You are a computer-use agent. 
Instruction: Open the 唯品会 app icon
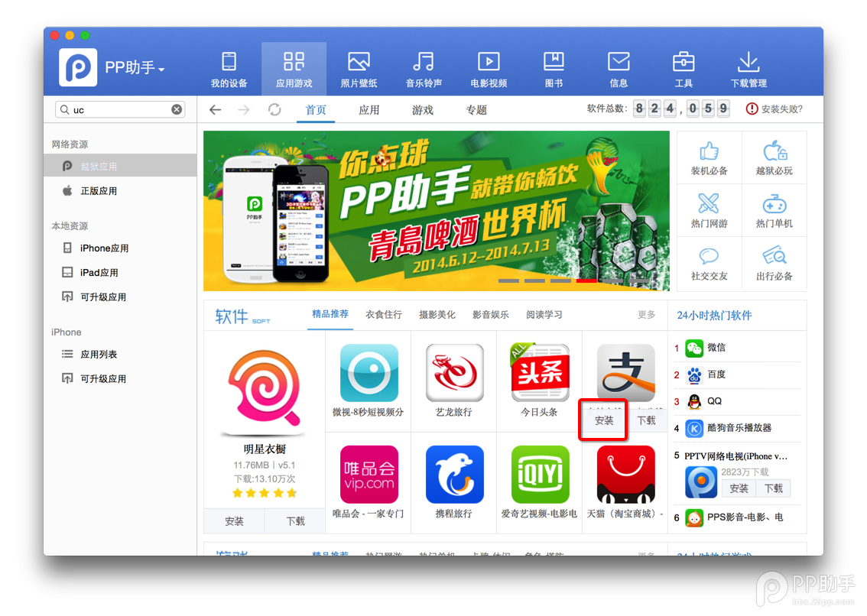369,475
